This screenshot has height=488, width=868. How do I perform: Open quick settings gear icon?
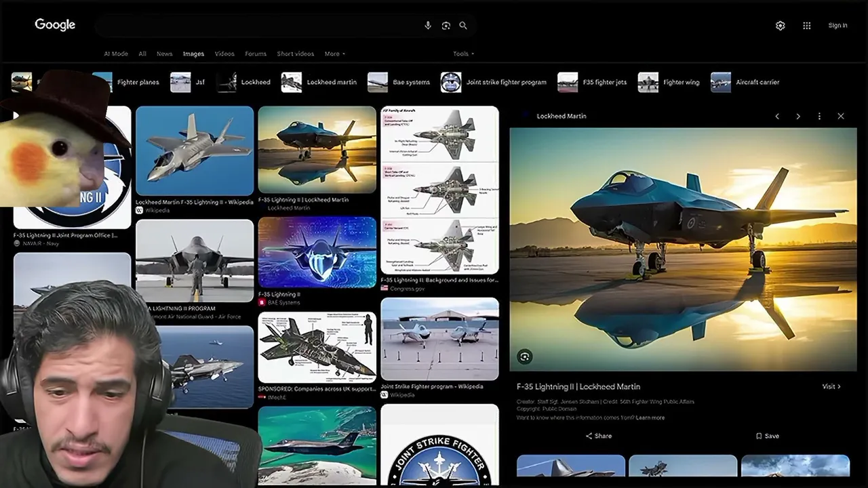pyautogui.click(x=781, y=26)
